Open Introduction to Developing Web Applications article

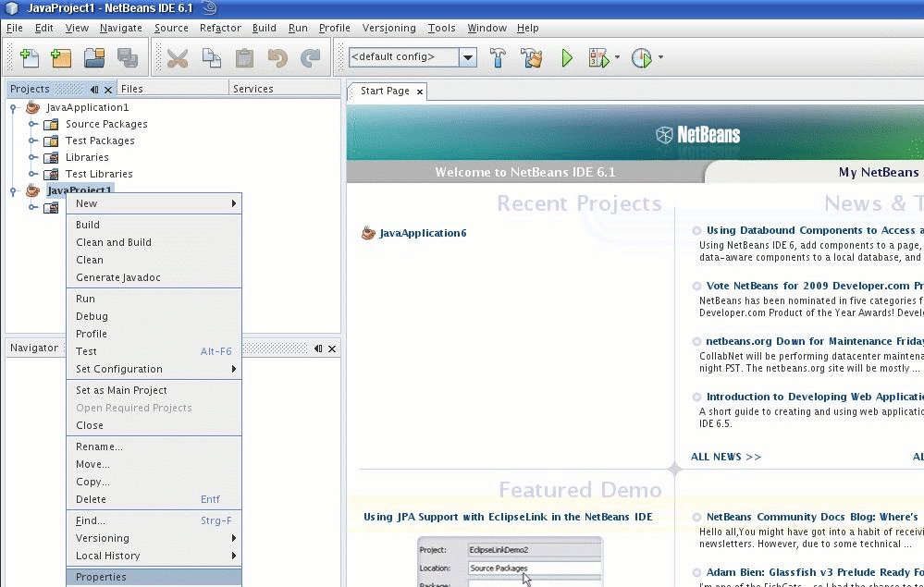point(815,397)
